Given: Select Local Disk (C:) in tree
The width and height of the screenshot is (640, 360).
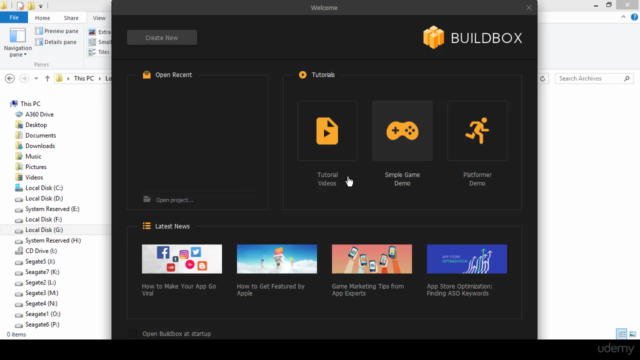Looking at the screenshot, I should coord(44,188).
